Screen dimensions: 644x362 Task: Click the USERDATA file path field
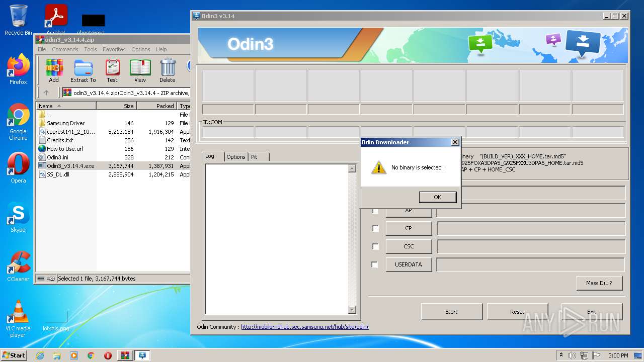pyautogui.click(x=531, y=265)
